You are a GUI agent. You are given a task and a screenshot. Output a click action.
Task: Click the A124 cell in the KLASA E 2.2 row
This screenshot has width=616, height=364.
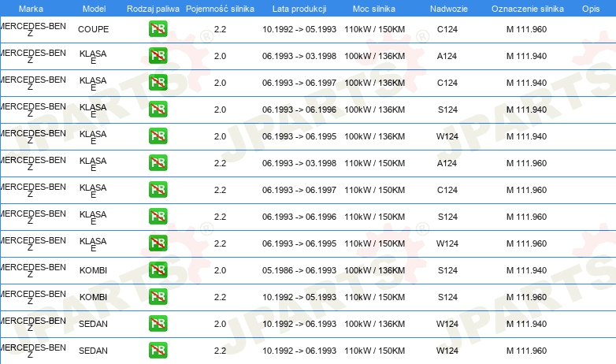(447, 163)
